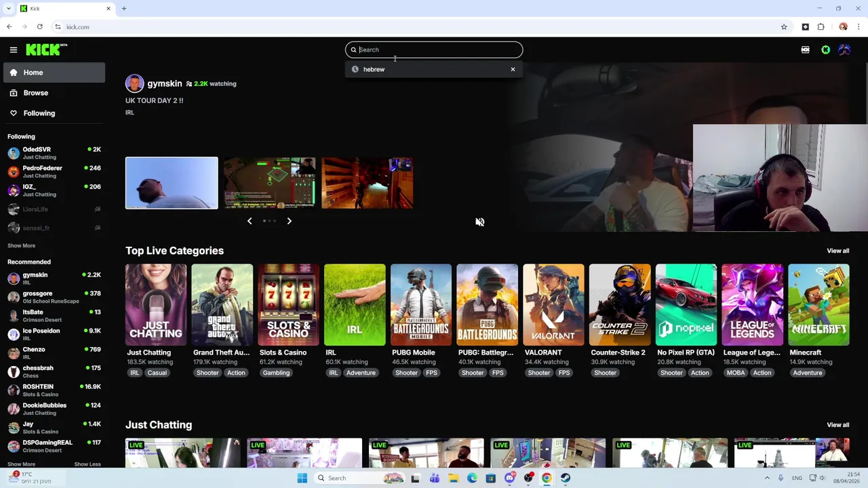Remove 'hebrew' from search history
Image resolution: width=868 pixels, height=488 pixels.
[x=513, y=69]
